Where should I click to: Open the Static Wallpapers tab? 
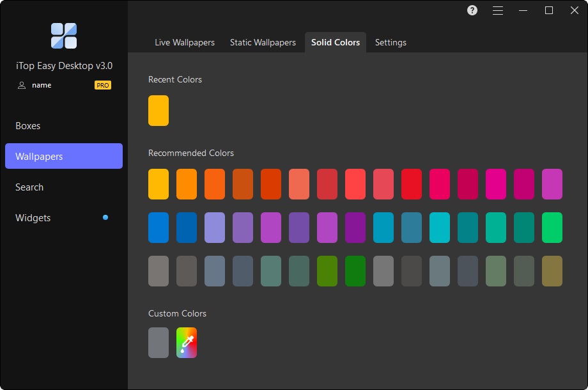[x=263, y=42]
